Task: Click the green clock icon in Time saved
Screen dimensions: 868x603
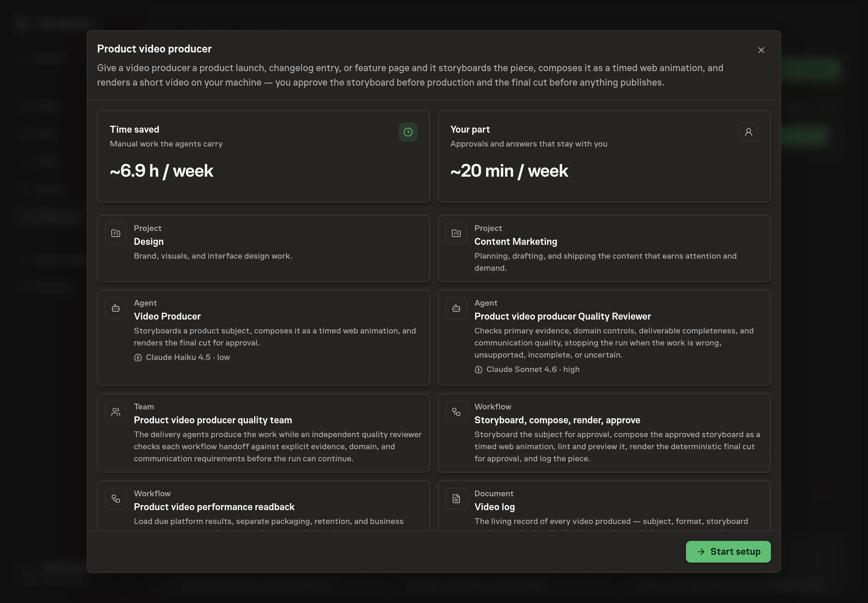Action: (408, 132)
